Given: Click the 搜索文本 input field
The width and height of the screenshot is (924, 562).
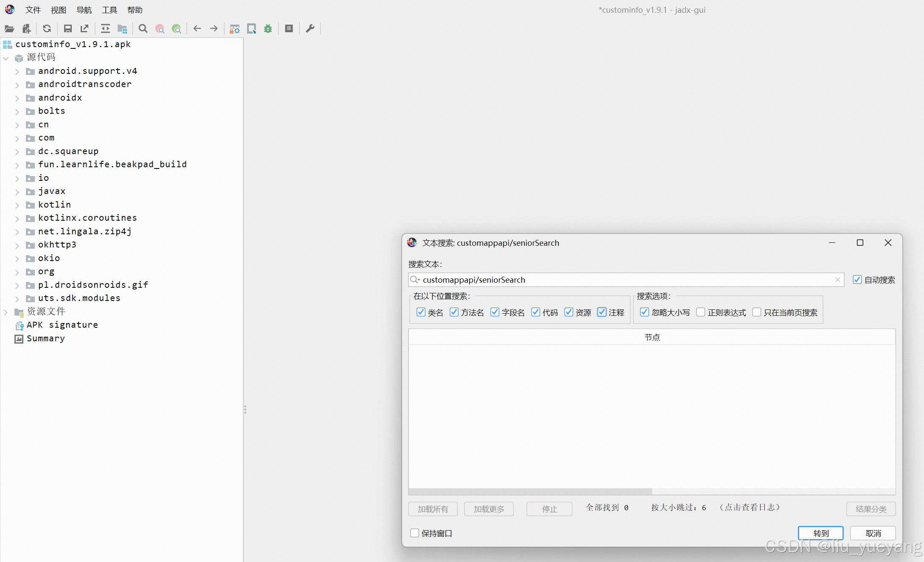Looking at the screenshot, I should [x=626, y=280].
